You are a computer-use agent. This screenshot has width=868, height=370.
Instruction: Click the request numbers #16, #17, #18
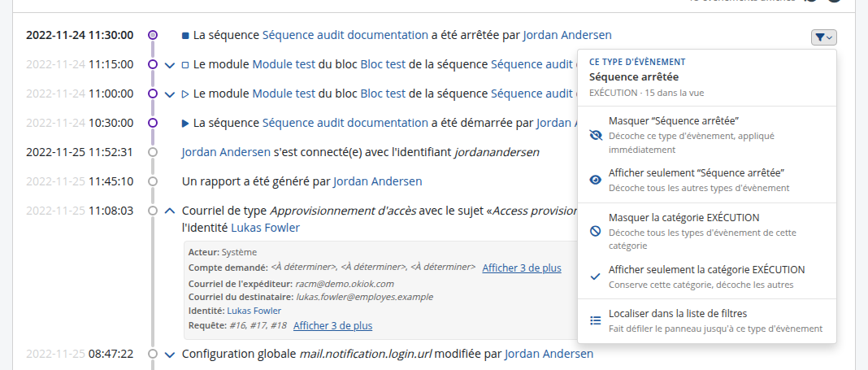[258, 326]
